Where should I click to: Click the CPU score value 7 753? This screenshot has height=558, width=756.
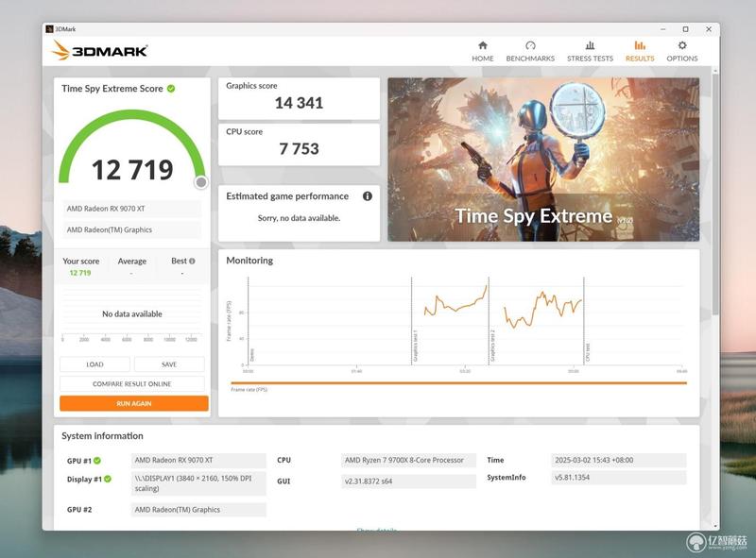click(x=299, y=148)
